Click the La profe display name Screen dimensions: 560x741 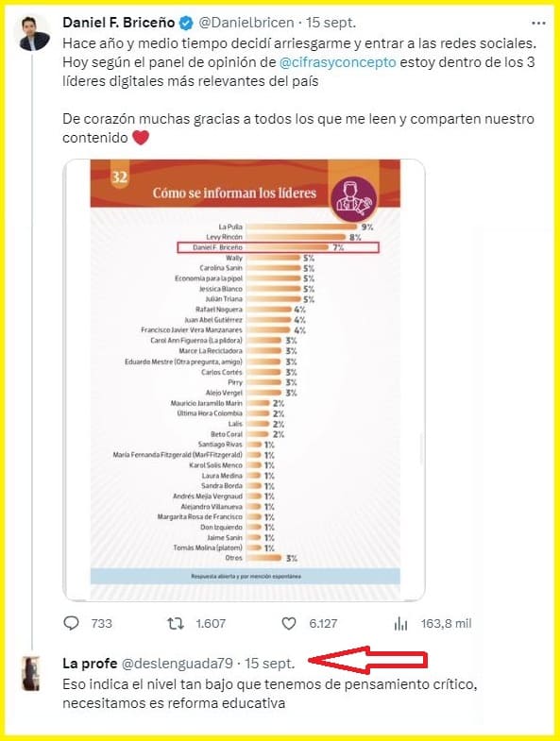tap(90, 664)
